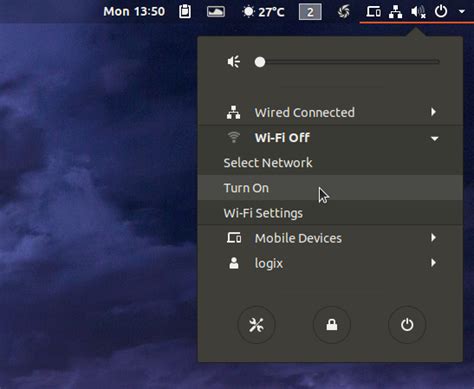Expand arrow next to Wired Connected
Screen dimensions: 474x389
433,112
